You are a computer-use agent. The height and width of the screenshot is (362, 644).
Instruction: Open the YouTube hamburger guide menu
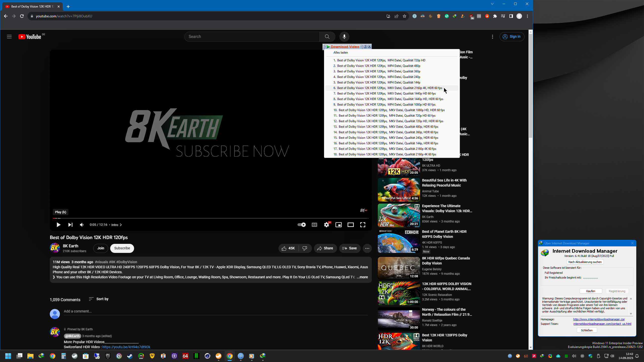9,37
